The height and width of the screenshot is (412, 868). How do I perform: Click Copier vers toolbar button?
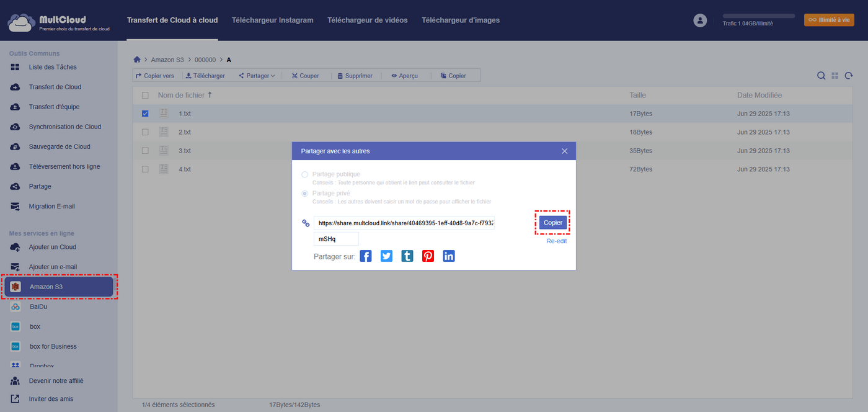point(155,76)
